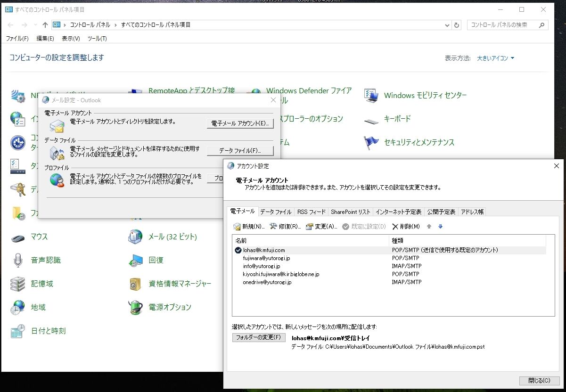Open 日付と時刻 icon
The height and width of the screenshot is (392, 566).
pyautogui.click(x=18, y=331)
